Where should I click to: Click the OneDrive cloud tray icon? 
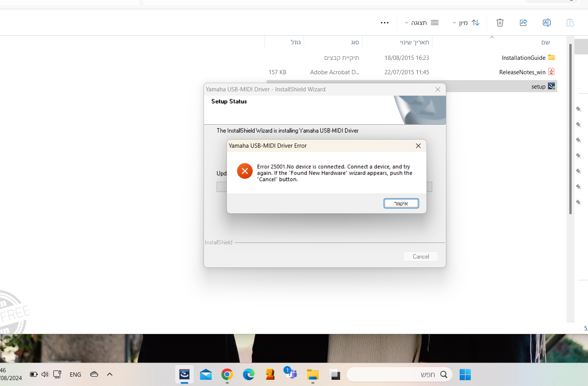pos(94,374)
